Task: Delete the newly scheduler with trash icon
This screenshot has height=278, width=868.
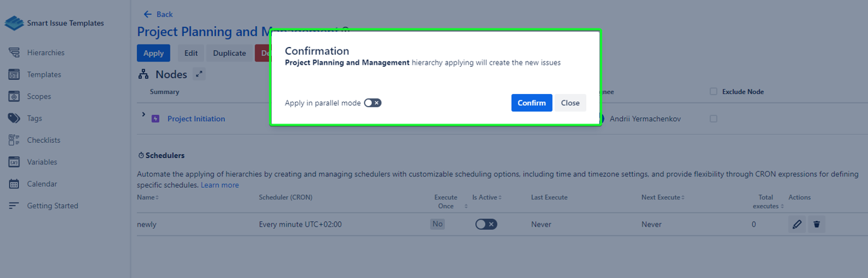Action: [817, 224]
